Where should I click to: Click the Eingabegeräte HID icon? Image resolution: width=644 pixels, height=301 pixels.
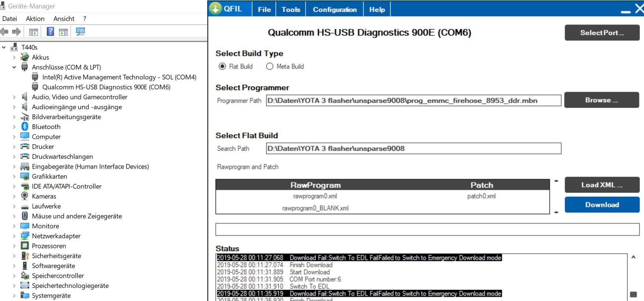coord(25,166)
